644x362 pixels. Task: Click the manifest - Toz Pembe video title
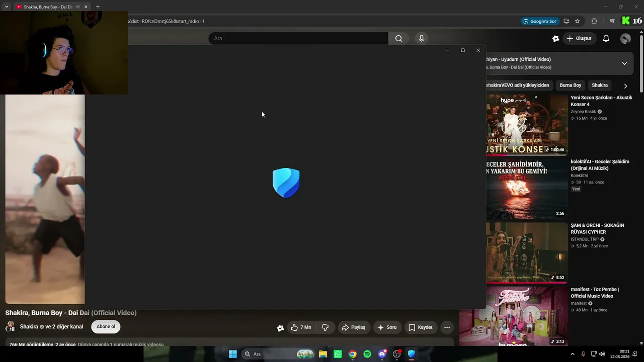pos(595,293)
